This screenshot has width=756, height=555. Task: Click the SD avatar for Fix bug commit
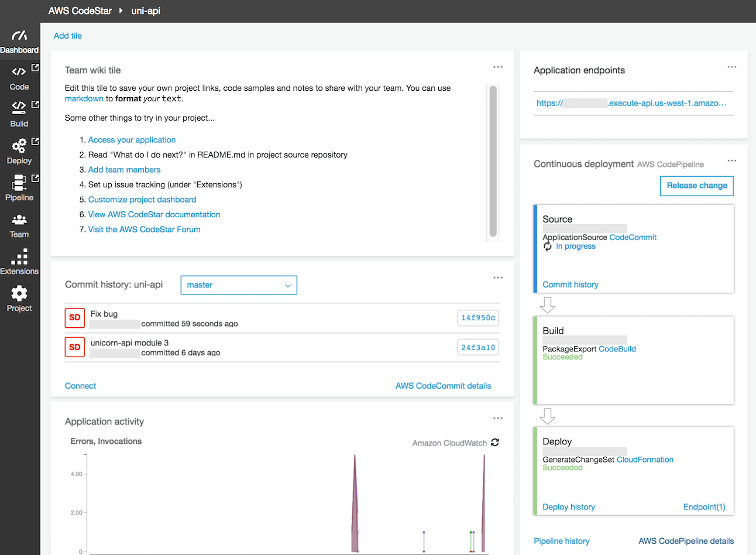click(75, 318)
